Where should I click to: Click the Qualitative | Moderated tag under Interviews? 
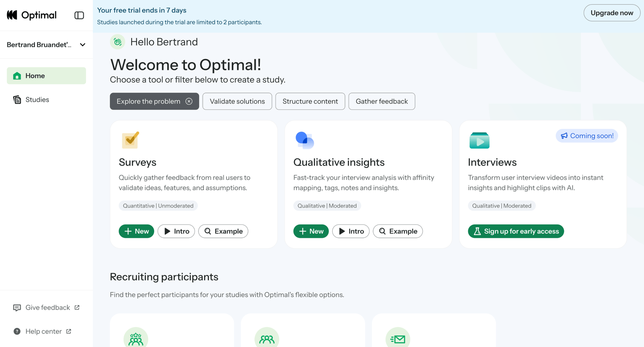[502, 206]
